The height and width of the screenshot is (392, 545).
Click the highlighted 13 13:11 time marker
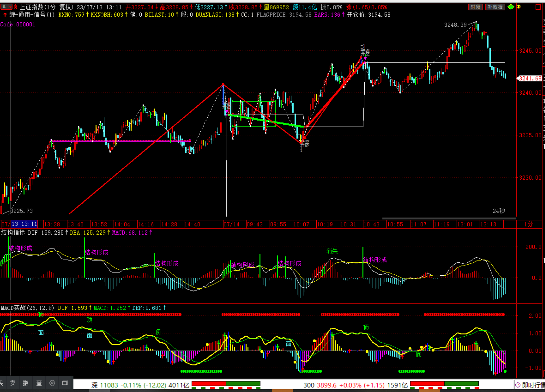[24, 224]
